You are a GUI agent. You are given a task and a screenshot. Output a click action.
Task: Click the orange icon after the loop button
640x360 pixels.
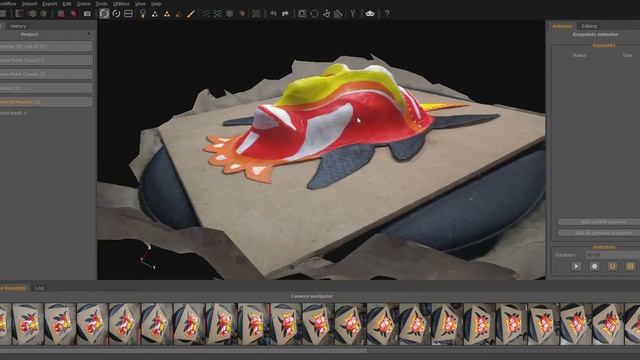pos(630,266)
